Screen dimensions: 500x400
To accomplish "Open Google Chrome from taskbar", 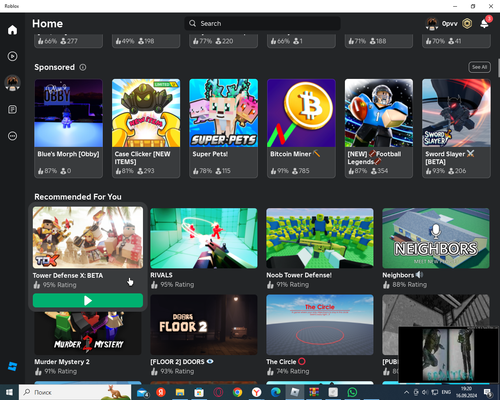I will pos(237,392).
